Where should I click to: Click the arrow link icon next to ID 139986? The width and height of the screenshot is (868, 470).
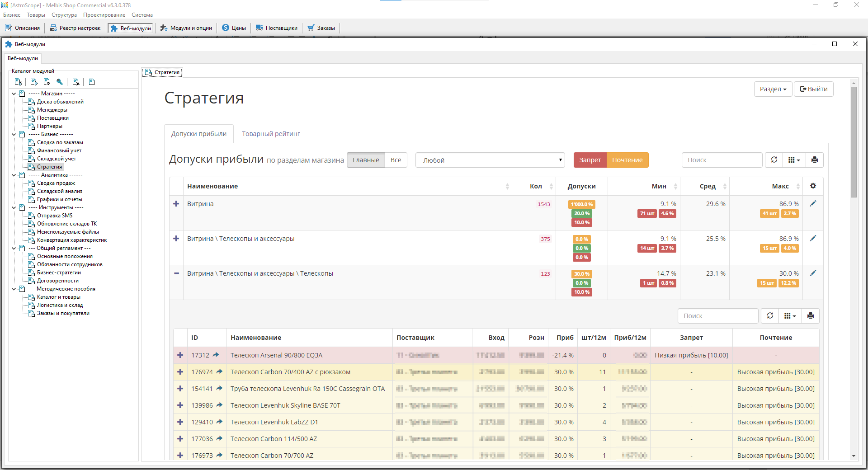tap(219, 405)
